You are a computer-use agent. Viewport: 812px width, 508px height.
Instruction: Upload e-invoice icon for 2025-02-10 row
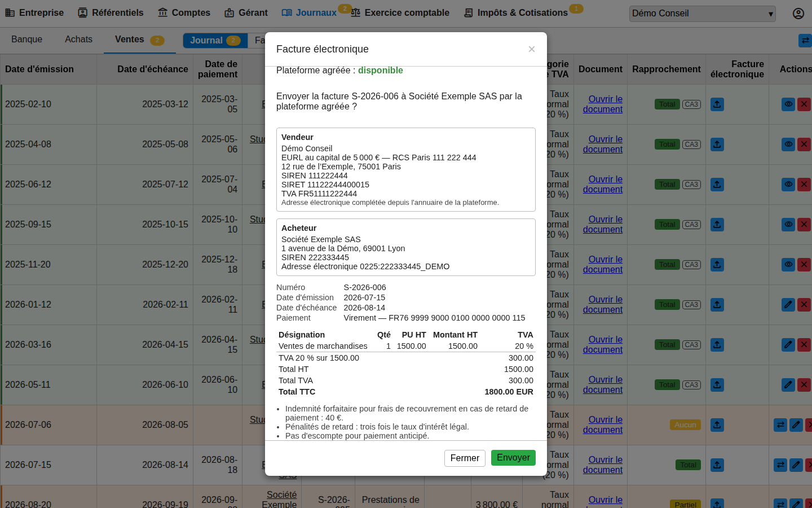tap(717, 104)
